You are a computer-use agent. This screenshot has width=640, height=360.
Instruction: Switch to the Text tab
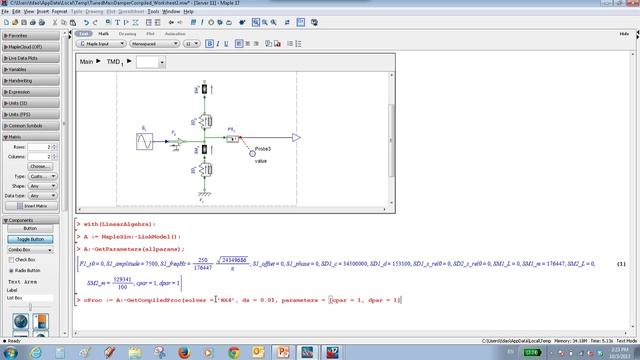[84, 34]
